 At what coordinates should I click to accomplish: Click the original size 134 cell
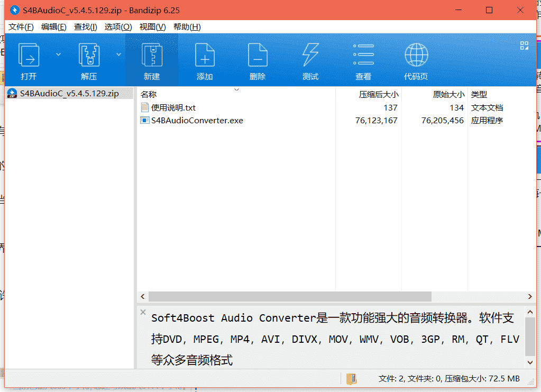pyautogui.click(x=456, y=108)
